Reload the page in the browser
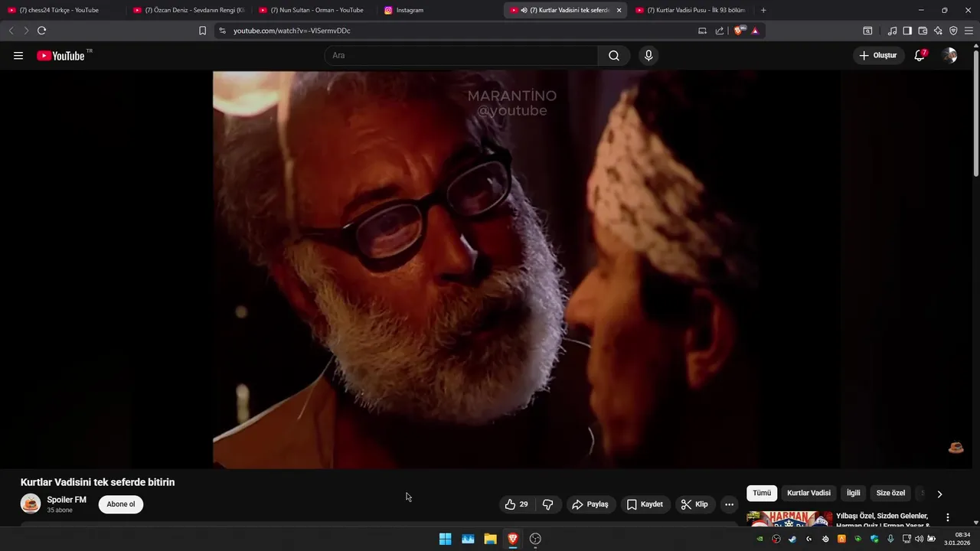Viewport: 980px width, 551px height. [x=41, y=31]
